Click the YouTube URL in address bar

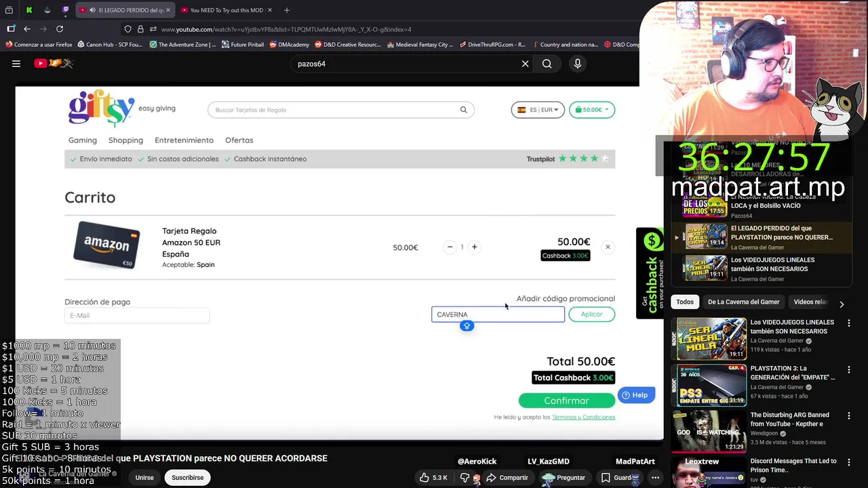coord(286,29)
